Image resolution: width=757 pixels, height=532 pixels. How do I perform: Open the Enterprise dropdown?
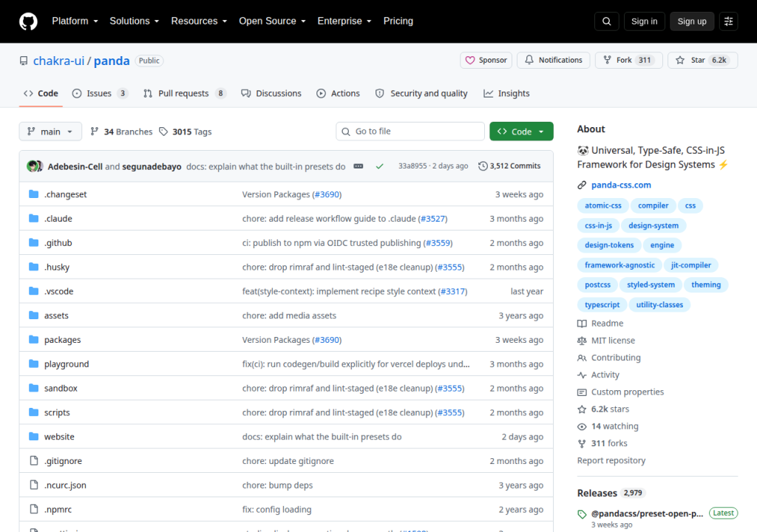click(344, 21)
